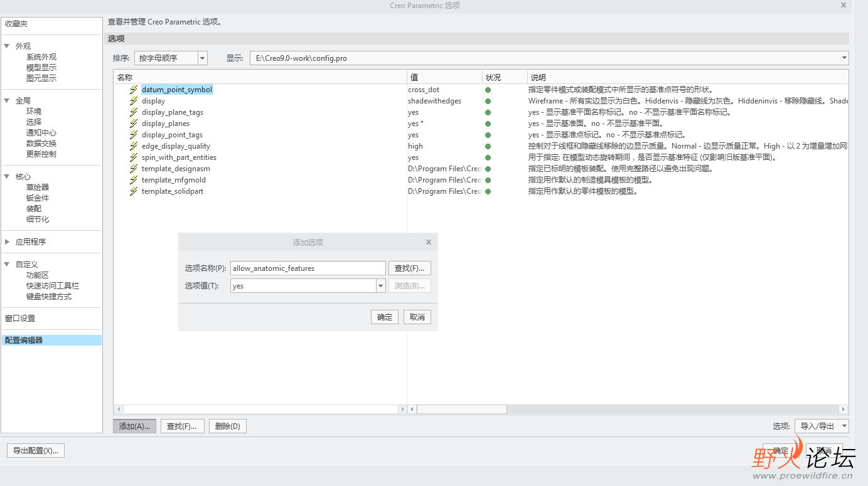Select 系统外观 category
Image resolution: width=868 pixels, height=486 pixels.
coord(41,57)
